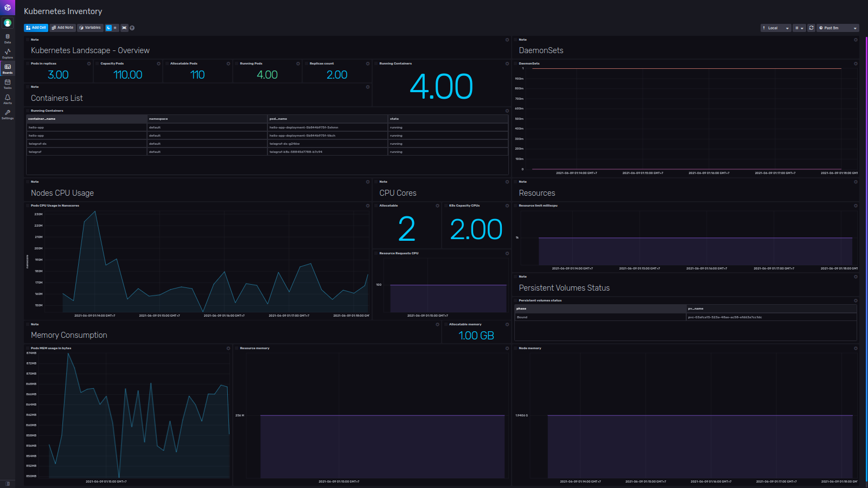This screenshot has width=868, height=488.
Task: Refresh the dashboard manually
Action: click(x=811, y=28)
